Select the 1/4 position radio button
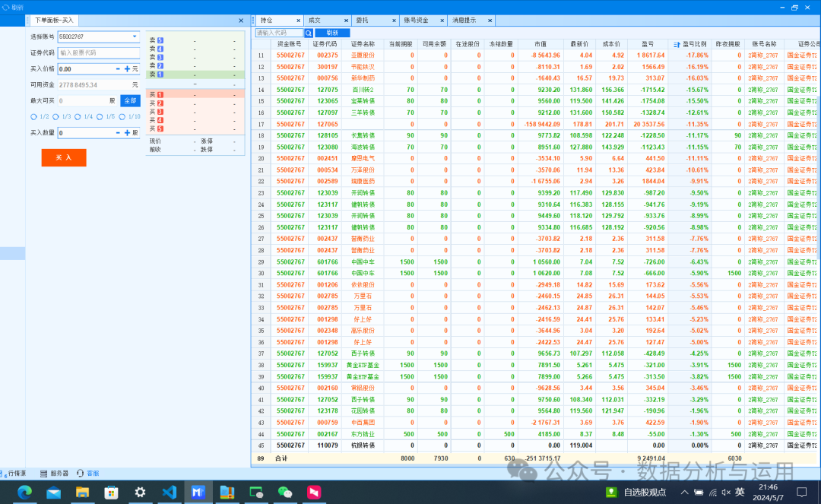 (78, 117)
